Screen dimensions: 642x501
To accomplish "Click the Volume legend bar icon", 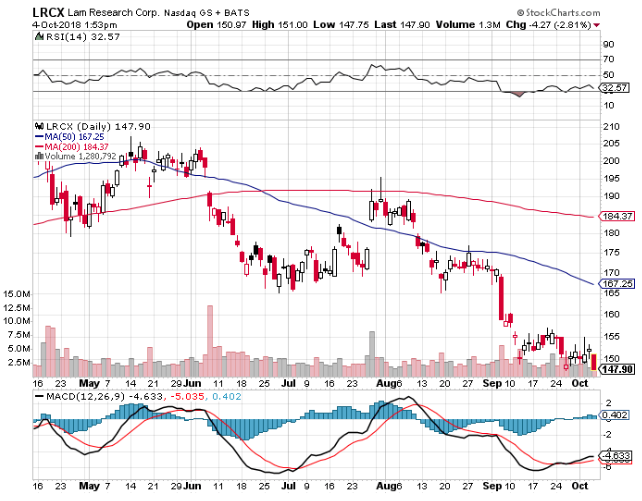I will [36, 156].
